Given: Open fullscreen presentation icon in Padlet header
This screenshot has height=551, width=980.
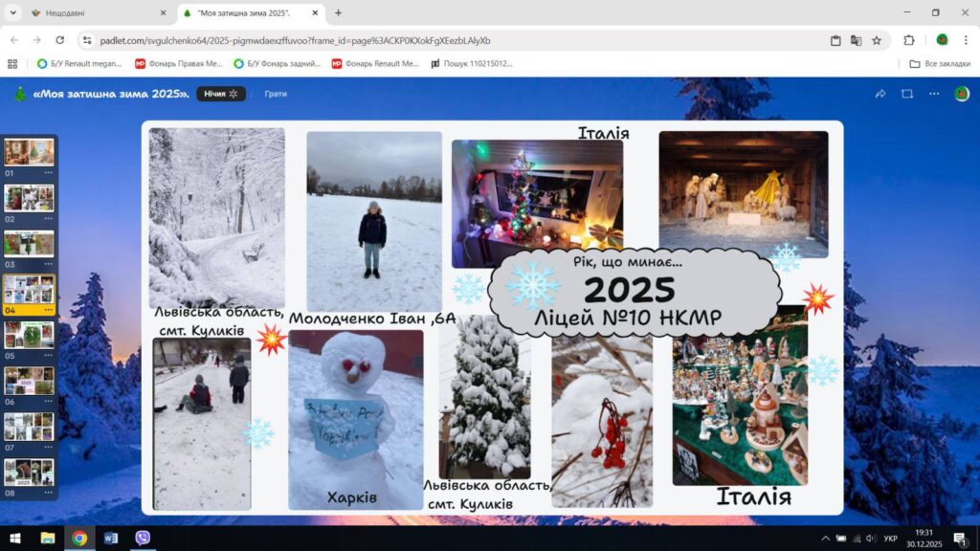Looking at the screenshot, I should pos(907,94).
